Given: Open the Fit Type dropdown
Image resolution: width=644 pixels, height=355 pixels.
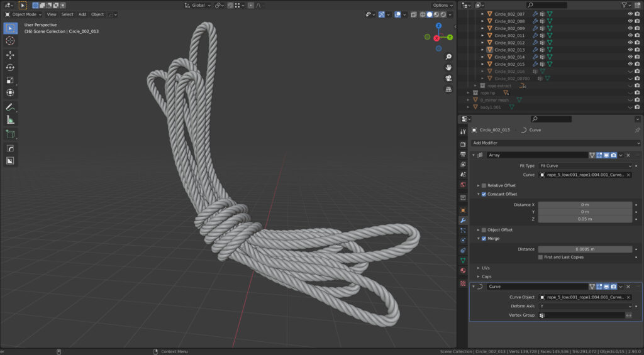Looking at the screenshot, I should 585,165.
